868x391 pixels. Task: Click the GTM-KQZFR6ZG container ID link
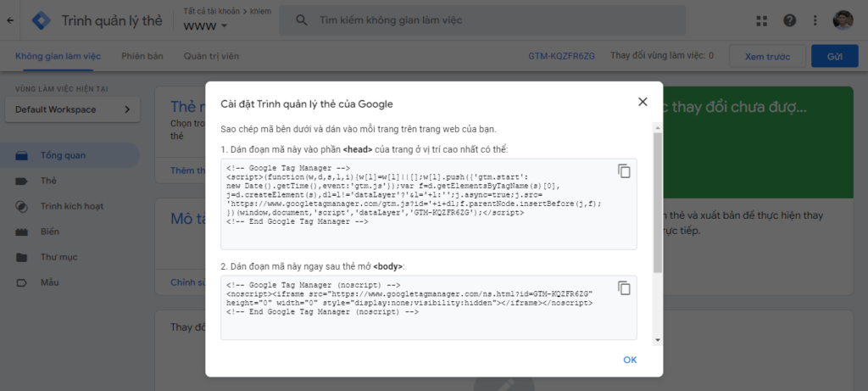point(561,56)
